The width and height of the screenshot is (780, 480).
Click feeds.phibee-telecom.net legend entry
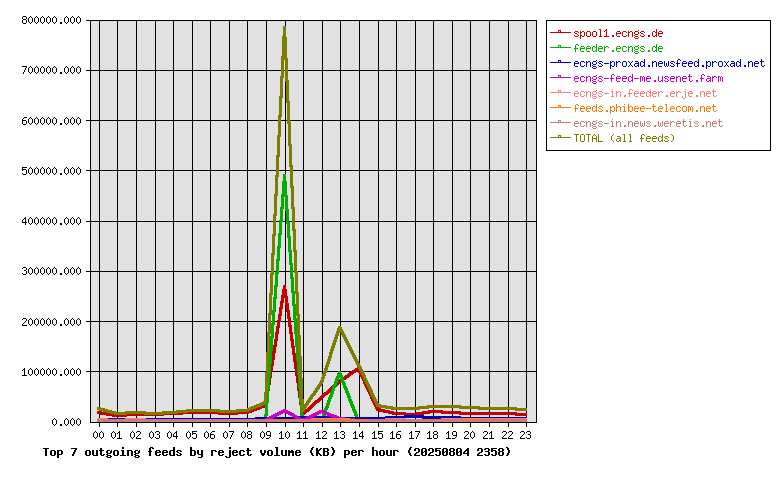pos(645,108)
